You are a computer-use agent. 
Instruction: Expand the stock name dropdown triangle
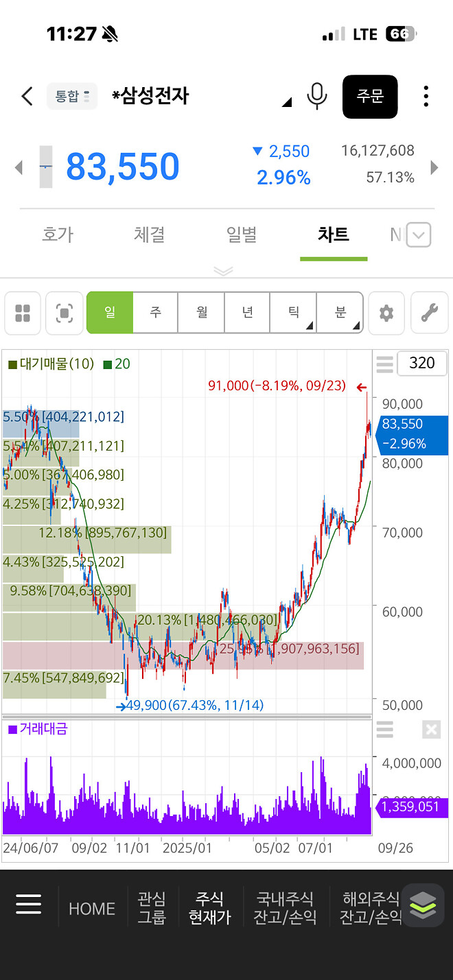(287, 102)
